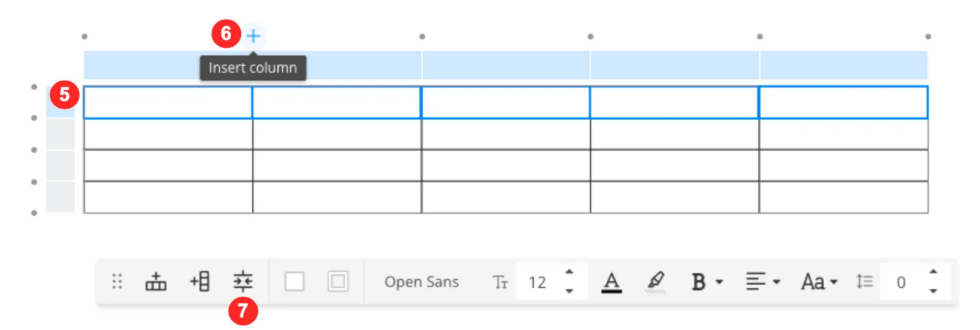This screenshot has width=980, height=330.
Task: Open the cell border style swatch
Action: click(338, 282)
